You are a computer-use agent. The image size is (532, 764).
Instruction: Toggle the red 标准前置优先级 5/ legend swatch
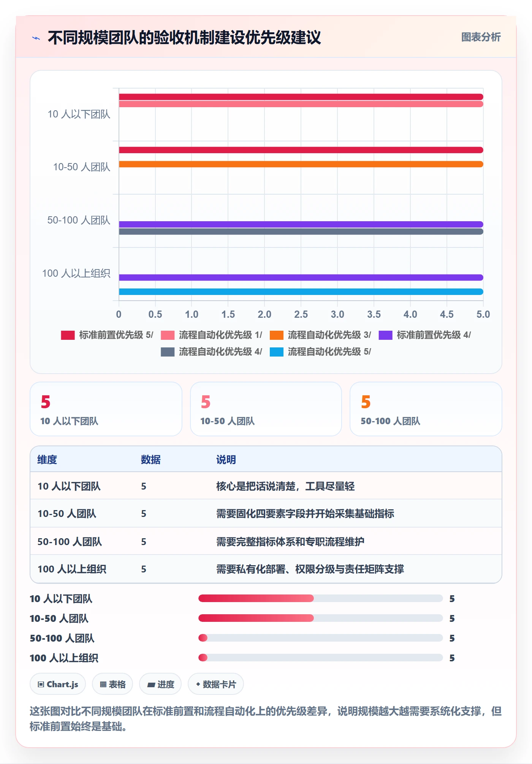[x=68, y=335]
